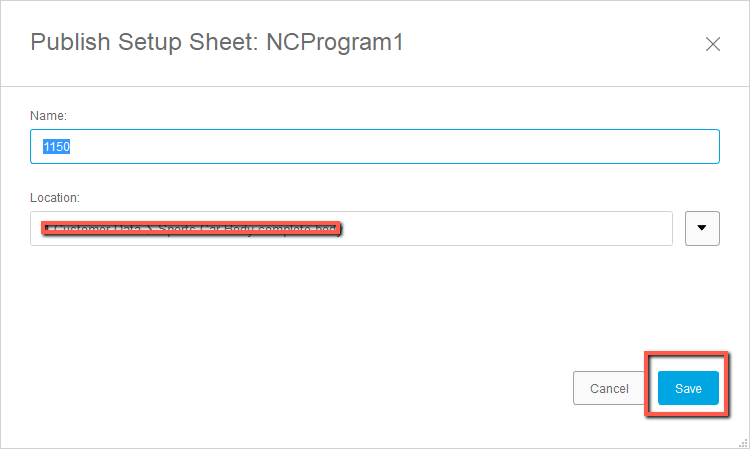
Task: Click empty footer area left of Cancel
Action: (300, 388)
